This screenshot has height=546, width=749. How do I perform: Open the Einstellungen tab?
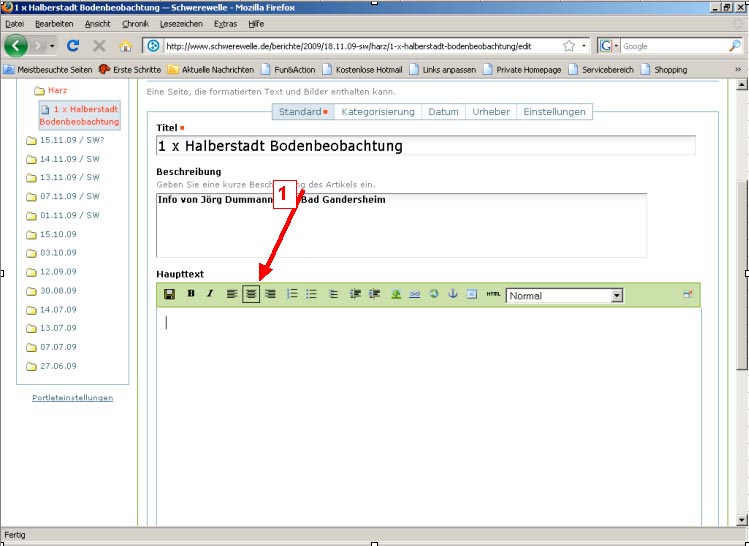click(554, 112)
